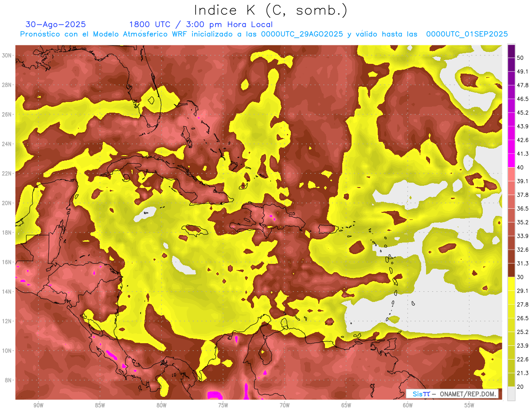Click the "12N" latitude label
This screenshot has width=532, height=411.
(x=8, y=321)
